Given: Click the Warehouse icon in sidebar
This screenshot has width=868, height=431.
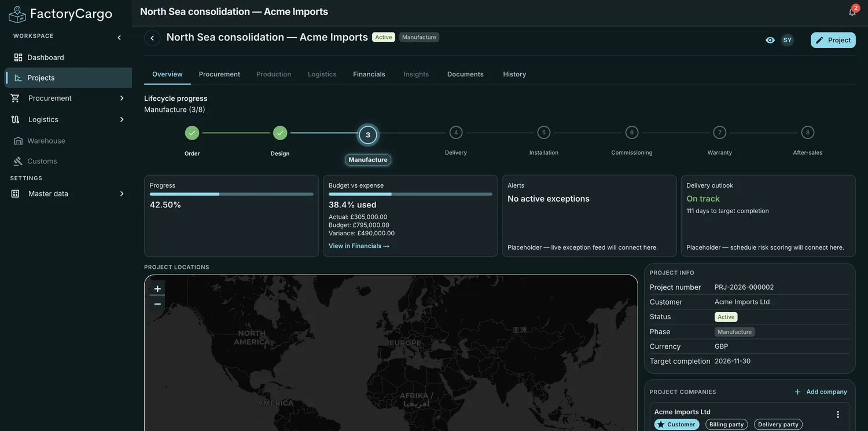Looking at the screenshot, I should (x=18, y=141).
